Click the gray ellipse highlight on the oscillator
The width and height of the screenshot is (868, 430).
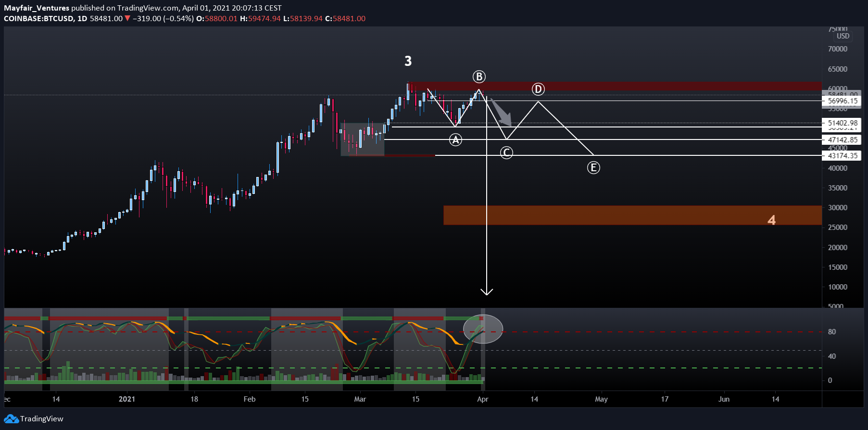point(483,329)
